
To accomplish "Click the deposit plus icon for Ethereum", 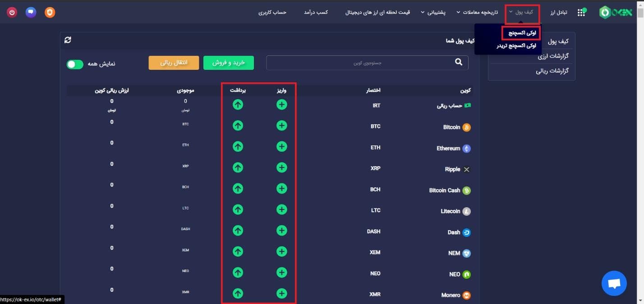I will [x=281, y=146].
